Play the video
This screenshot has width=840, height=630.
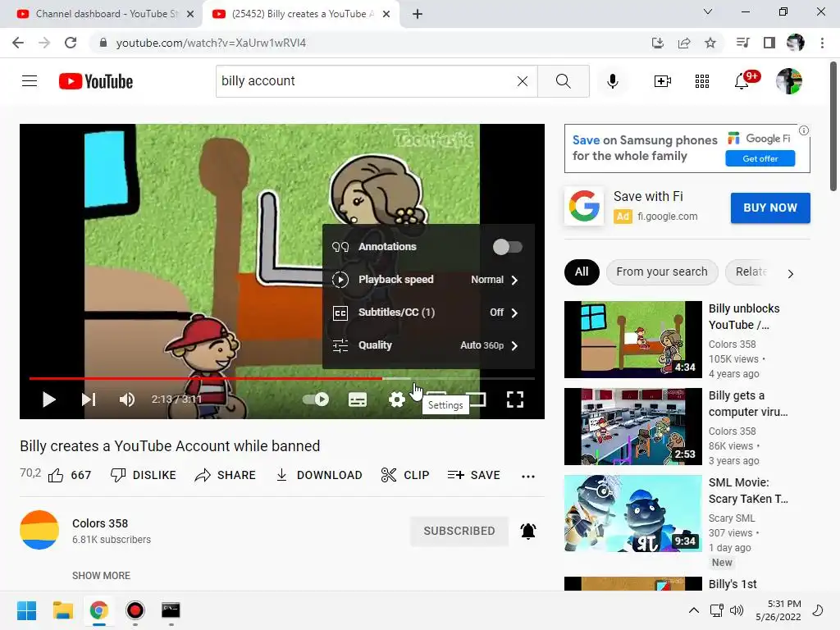48,399
